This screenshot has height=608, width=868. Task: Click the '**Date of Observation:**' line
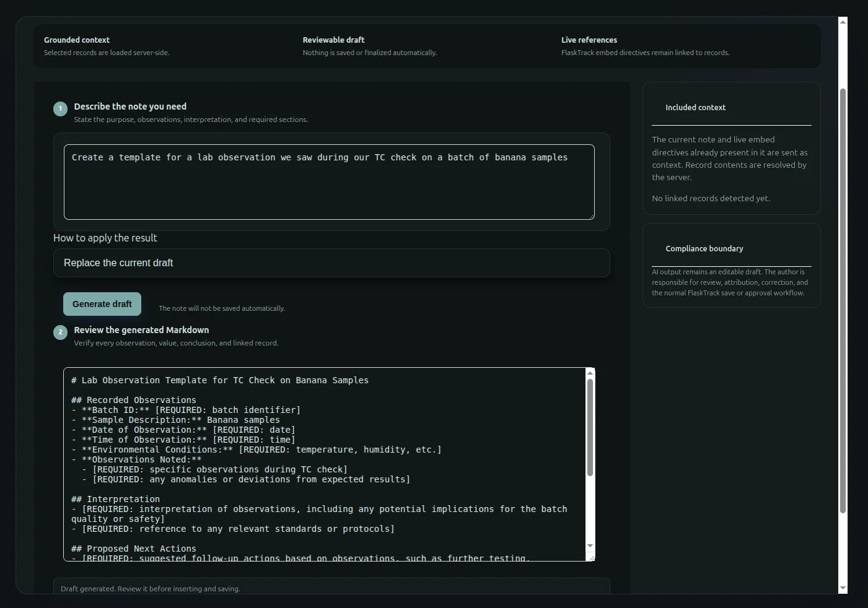[183, 430]
